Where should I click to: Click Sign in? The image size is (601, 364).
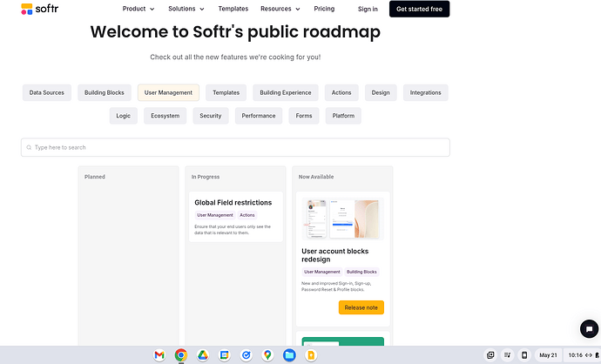click(368, 9)
